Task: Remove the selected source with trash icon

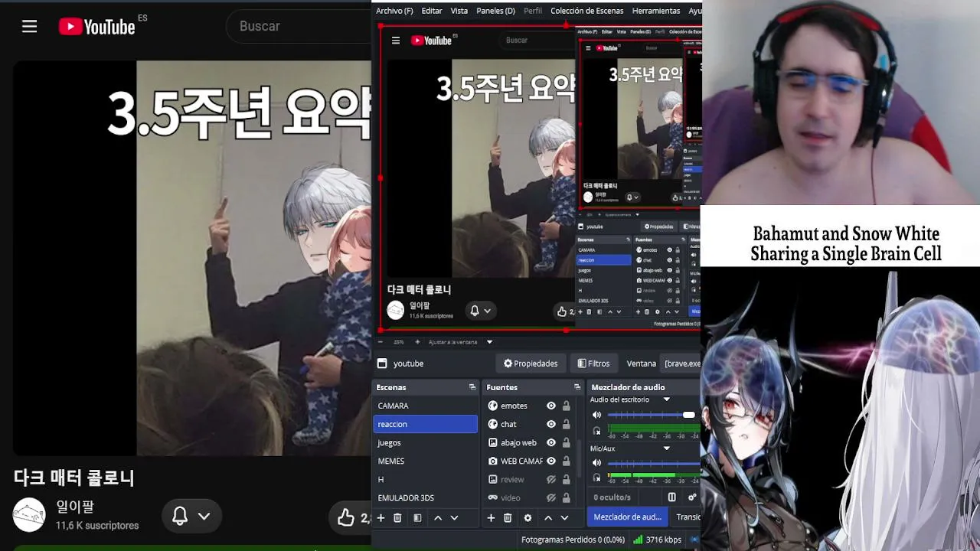Action: (x=508, y=518)
